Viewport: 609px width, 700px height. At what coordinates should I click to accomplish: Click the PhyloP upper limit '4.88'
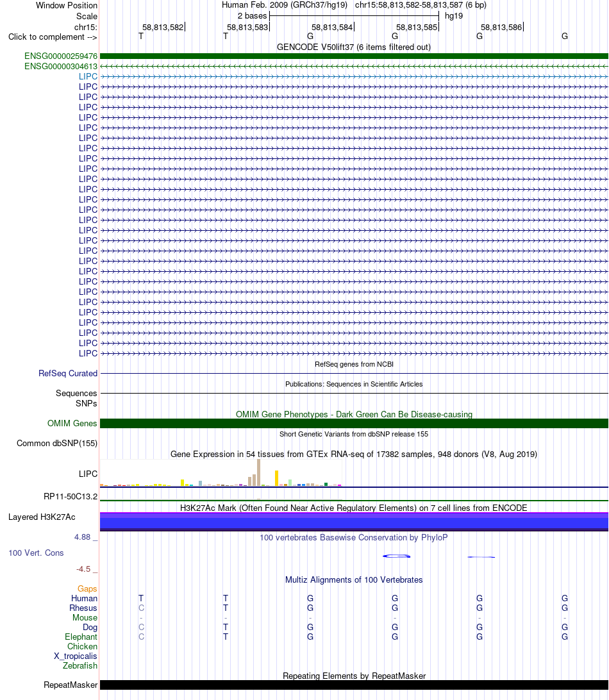pyautogui.click(x=83, y=537)
